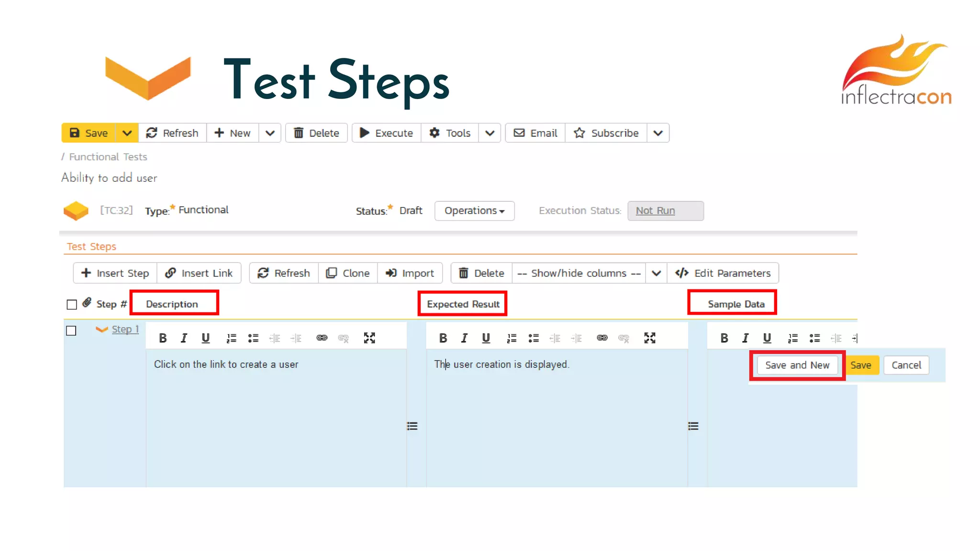Insert numbered list in Expected Result editor
Screen dimensions: 980x551
tap(512, 338)
